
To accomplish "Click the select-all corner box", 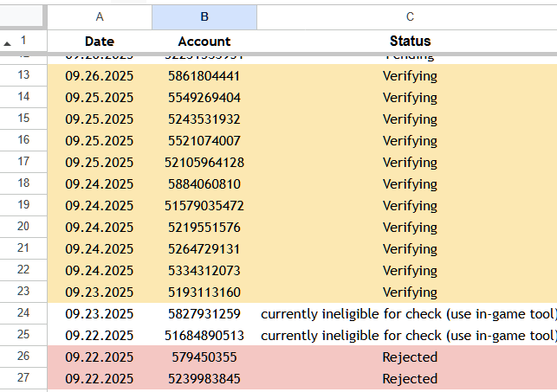I will 23,16.
